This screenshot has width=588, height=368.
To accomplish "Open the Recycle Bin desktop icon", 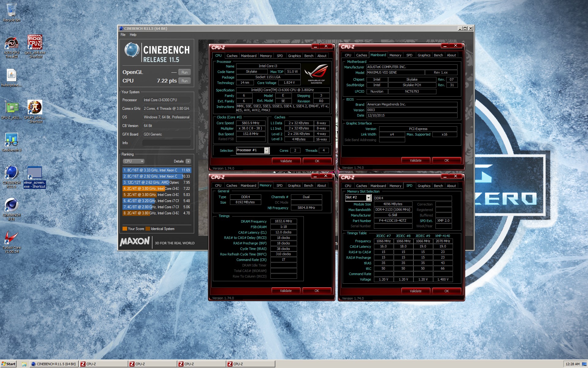I will 11,12.
